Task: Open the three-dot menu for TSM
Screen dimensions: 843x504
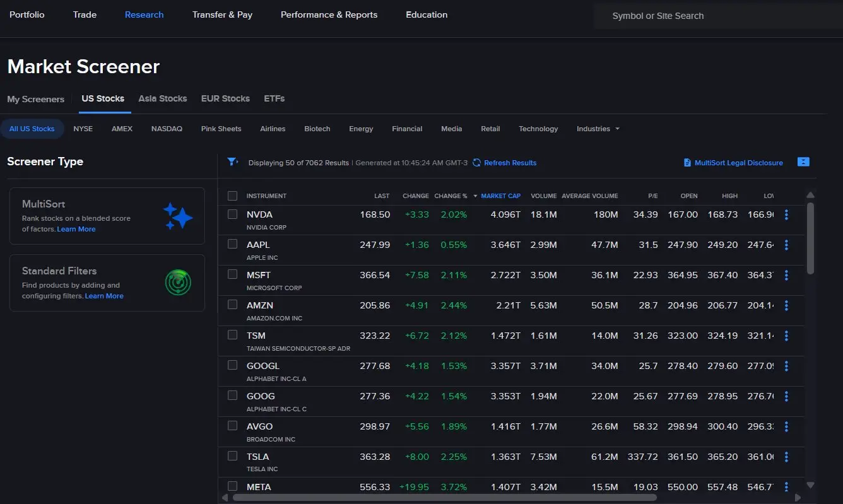Action: (x=786, y=336)
